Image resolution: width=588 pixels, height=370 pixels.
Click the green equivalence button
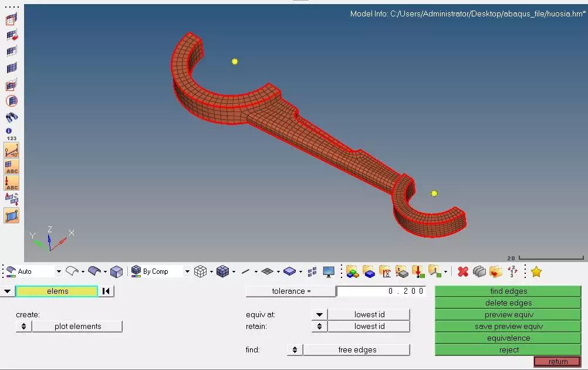(508, 338)
